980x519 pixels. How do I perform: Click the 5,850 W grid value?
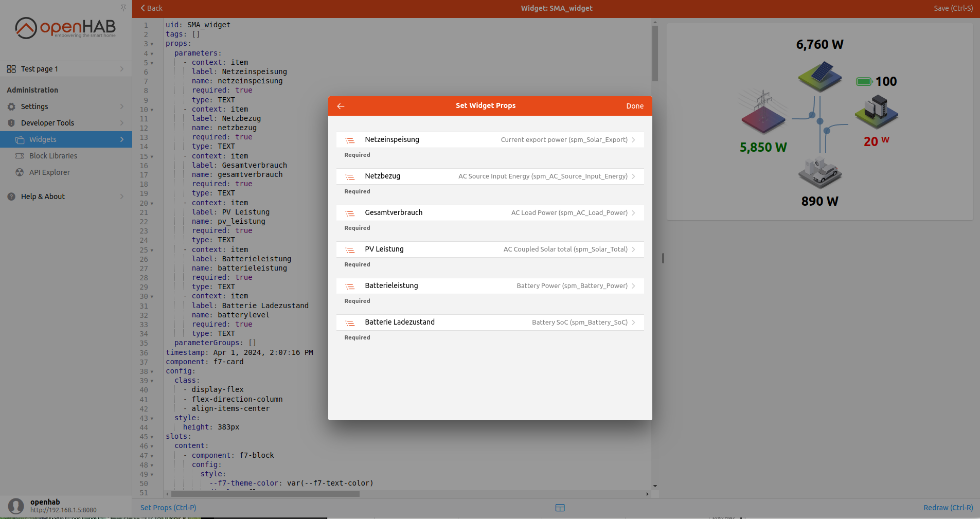(763, 148)
